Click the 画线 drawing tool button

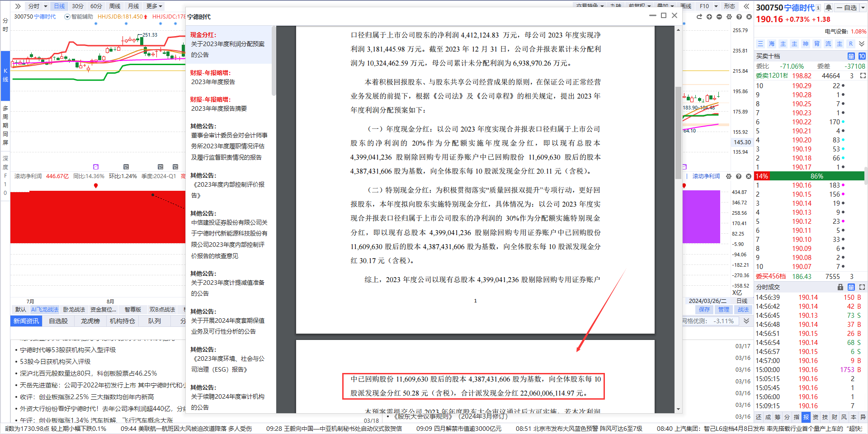click(x=686, y=6)
